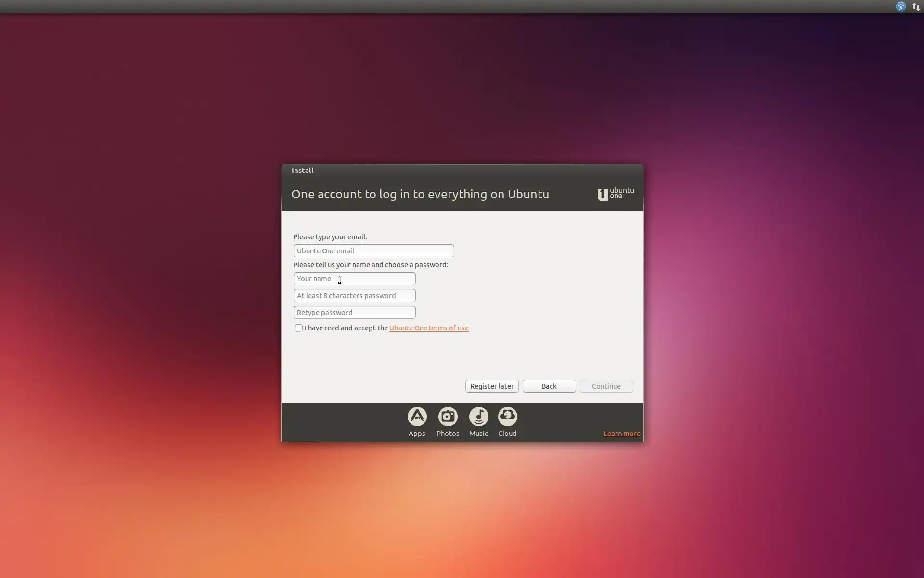Image resolution: width=924 pixels, height=578 pixels.
Task: Open the network indicator in top panel
Action: point(916,7)
